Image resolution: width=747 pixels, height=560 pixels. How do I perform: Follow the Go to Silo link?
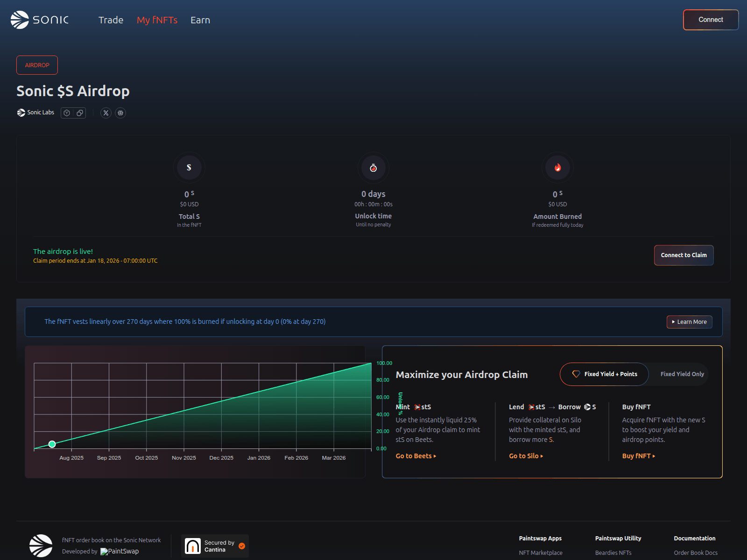tap(524, 455)
